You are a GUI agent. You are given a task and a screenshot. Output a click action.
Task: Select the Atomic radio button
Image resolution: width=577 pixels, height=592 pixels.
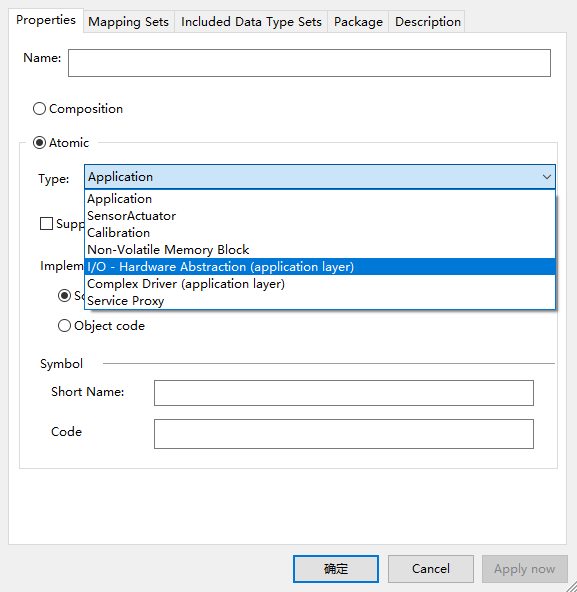[39, 143]
